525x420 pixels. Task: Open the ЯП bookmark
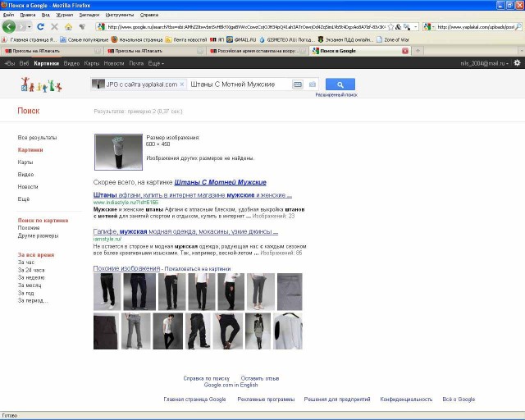[217, 39]
